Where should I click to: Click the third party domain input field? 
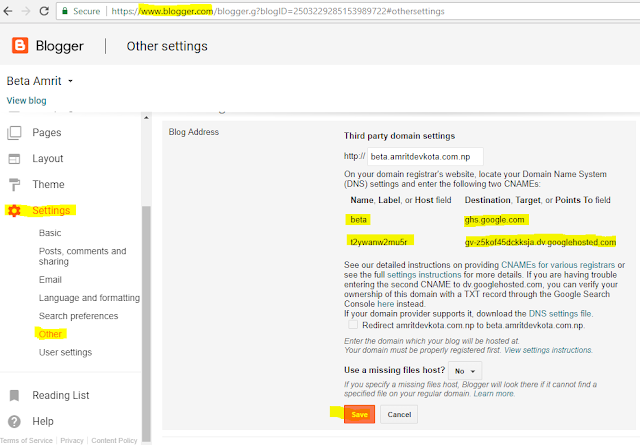click(x=425, y=157)
